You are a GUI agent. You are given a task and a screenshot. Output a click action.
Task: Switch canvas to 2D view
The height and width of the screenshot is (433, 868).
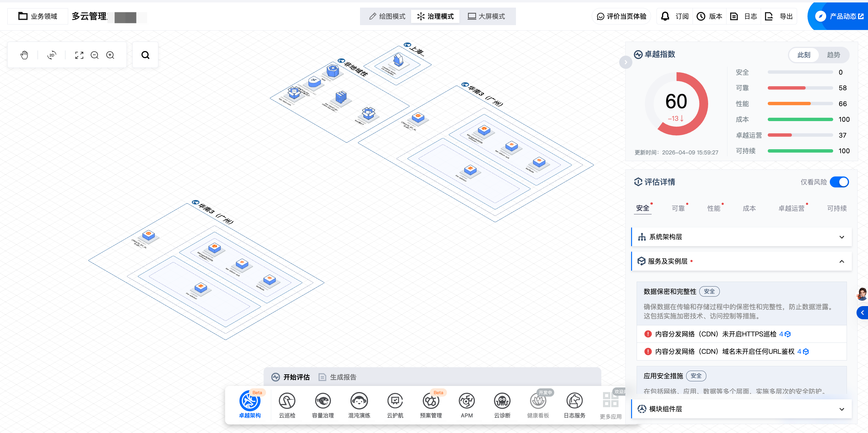(52, 55)
